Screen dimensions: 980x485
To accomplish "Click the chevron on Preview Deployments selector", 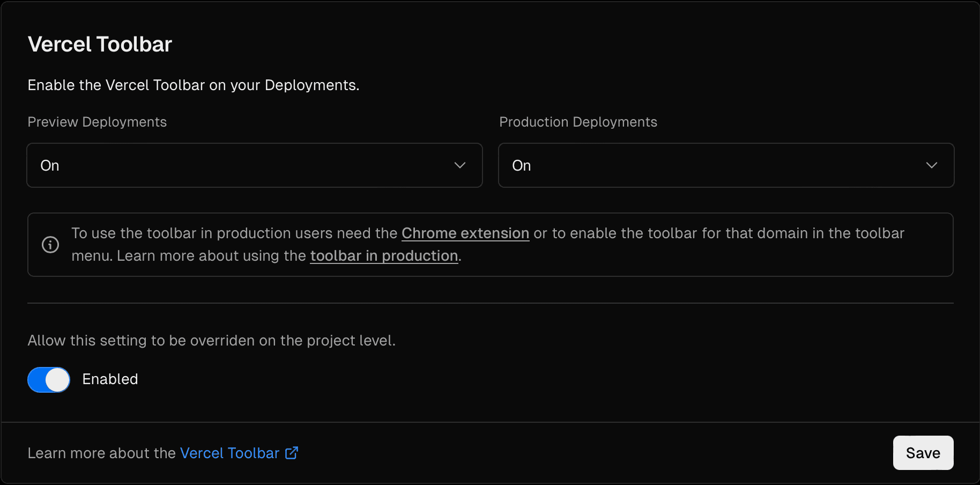I will coord(460,165).
